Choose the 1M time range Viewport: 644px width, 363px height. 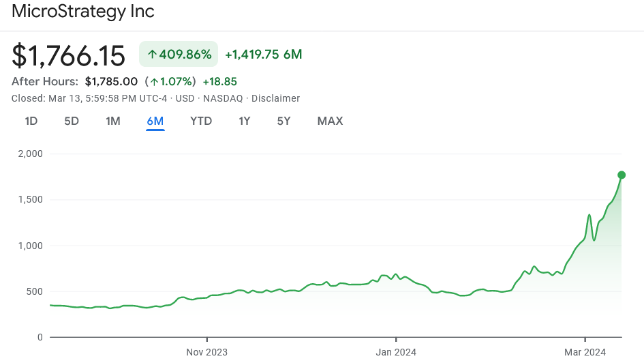point(113,121)
